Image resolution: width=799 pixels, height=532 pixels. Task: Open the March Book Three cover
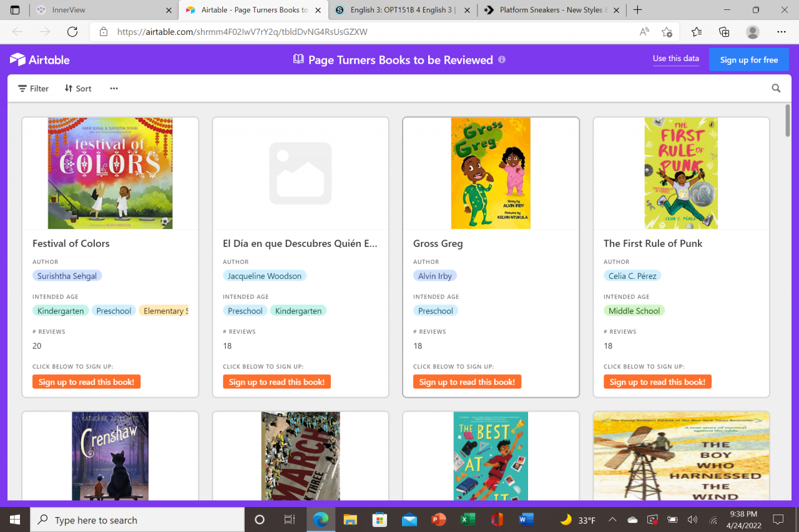point(301,456)
